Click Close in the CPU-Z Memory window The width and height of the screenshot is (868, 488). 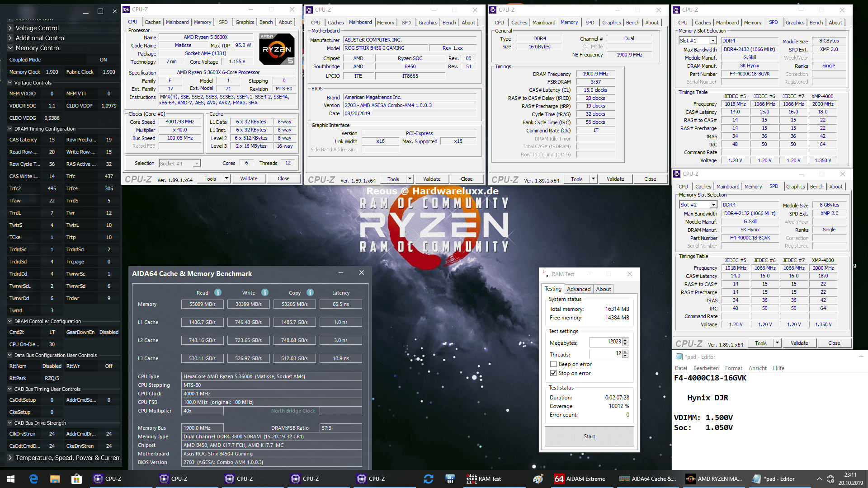pyautogui.click(x=650, y=179)
